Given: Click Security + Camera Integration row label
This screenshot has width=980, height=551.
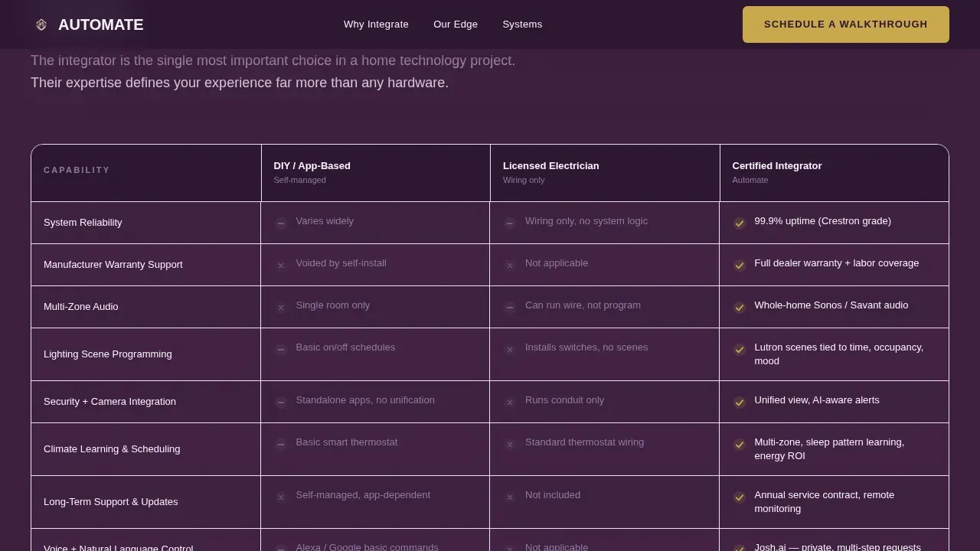Looking at the screenshot, I should [x=109, y=402].
